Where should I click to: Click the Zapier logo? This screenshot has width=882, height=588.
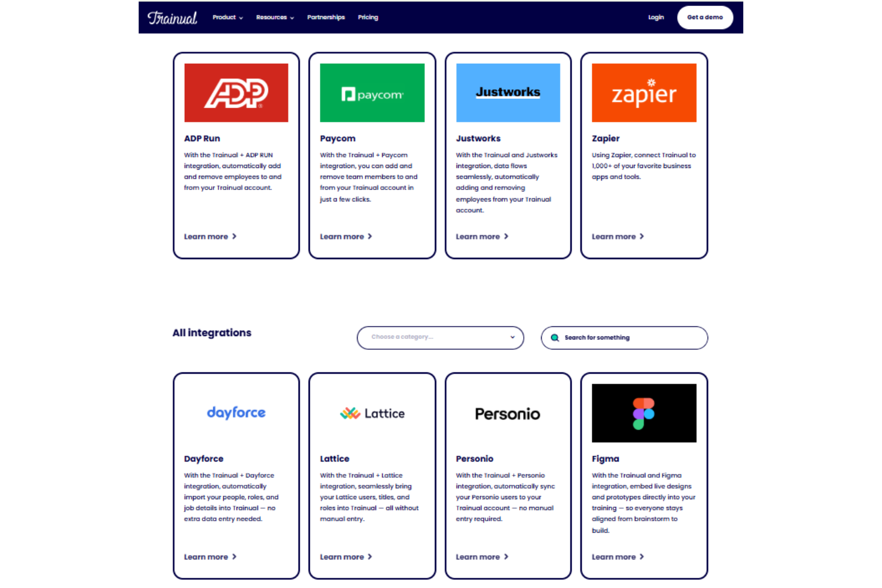(x=644, y=92)
